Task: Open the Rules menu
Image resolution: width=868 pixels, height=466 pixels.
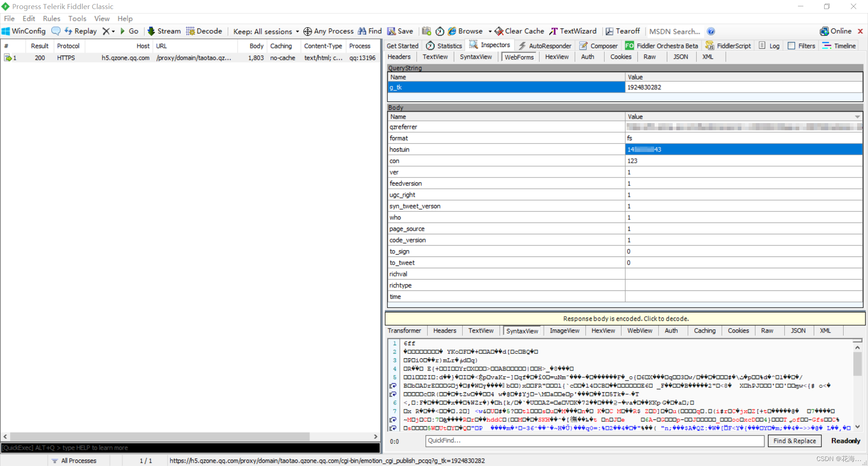Action: pyautogui.click(x=52, y=19)
